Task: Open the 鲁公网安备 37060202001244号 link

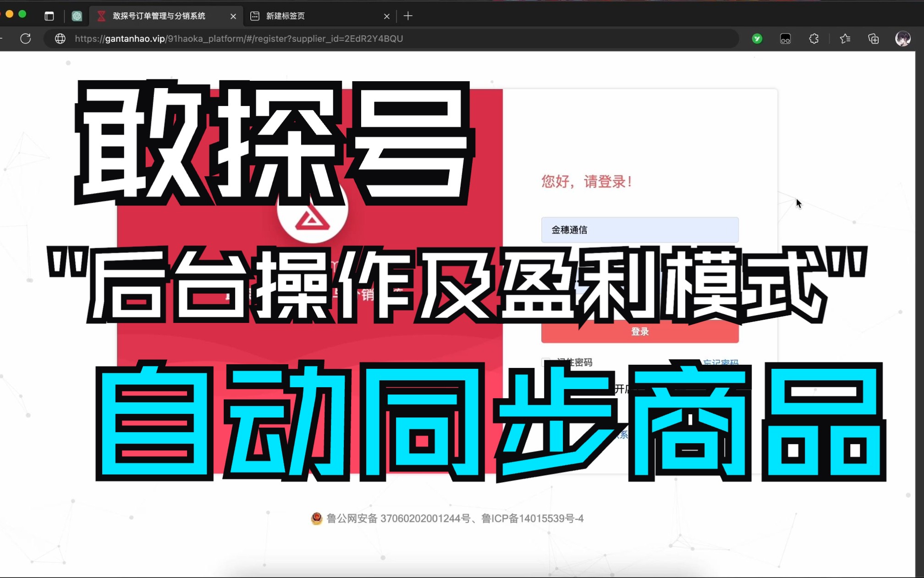Action: pos(398,518)
